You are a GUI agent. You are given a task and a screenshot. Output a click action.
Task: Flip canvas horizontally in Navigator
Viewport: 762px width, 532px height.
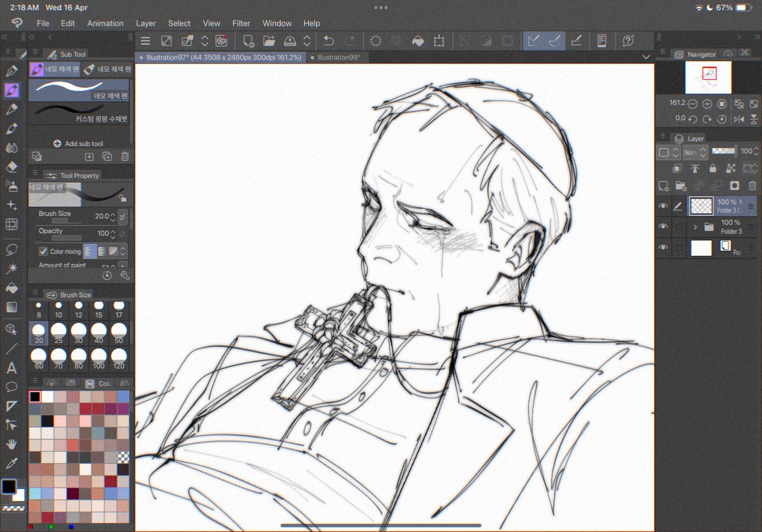tap(739, 119)
